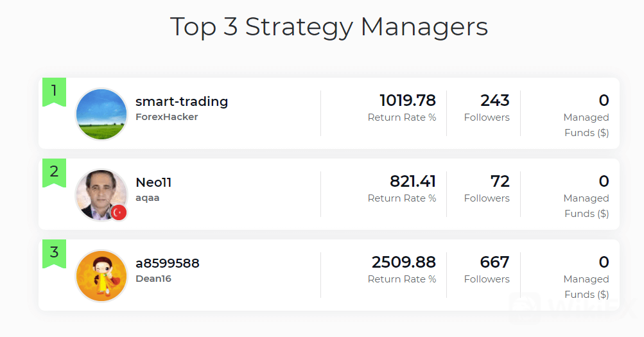Click the green rank 2 ribbon badge

(x=54, y=172)
